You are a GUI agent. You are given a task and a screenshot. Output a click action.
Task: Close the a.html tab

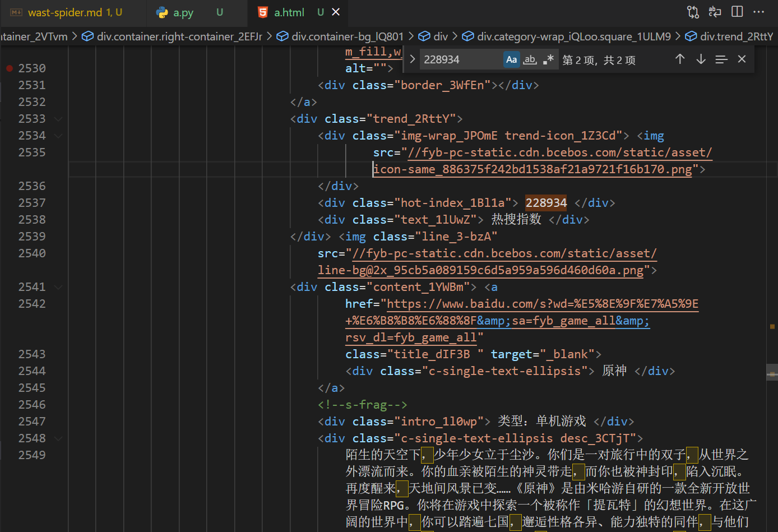[x=336, y=12]
